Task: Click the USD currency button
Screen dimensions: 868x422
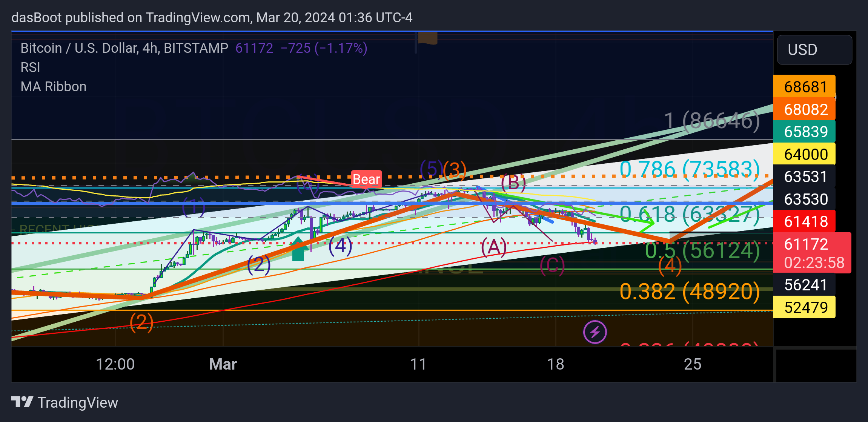Action: point(814,50)
